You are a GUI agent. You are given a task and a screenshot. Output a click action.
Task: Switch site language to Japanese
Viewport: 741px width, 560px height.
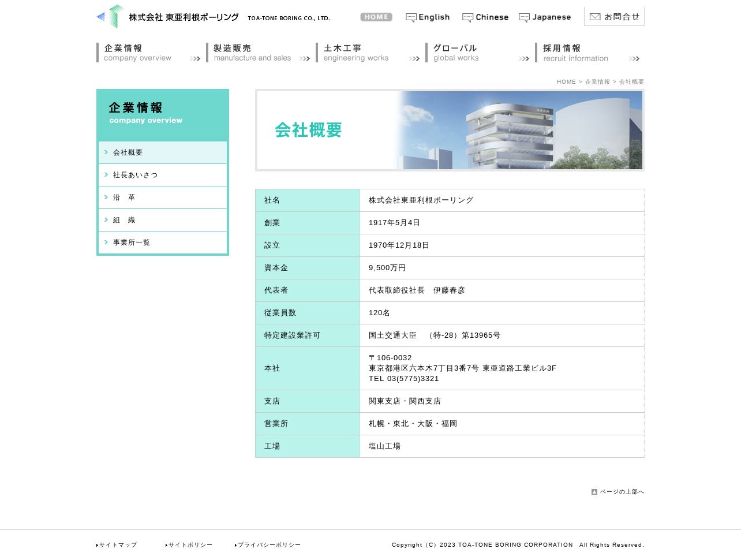pyautogui.click(x=545, y=17)
